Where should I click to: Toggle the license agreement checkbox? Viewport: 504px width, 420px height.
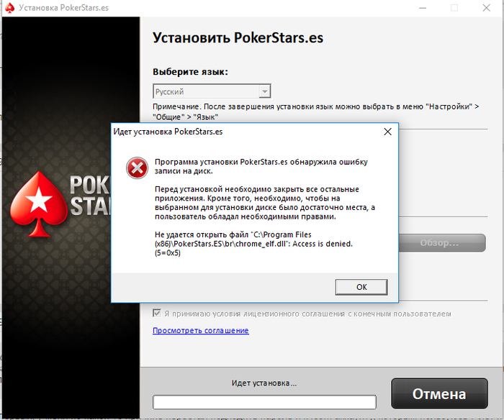(157, 313)
